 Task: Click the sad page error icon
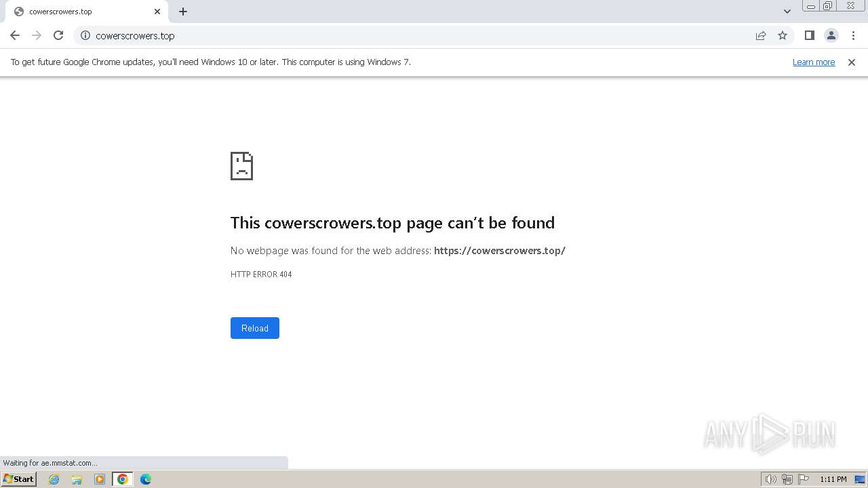[x=242, y=166]
